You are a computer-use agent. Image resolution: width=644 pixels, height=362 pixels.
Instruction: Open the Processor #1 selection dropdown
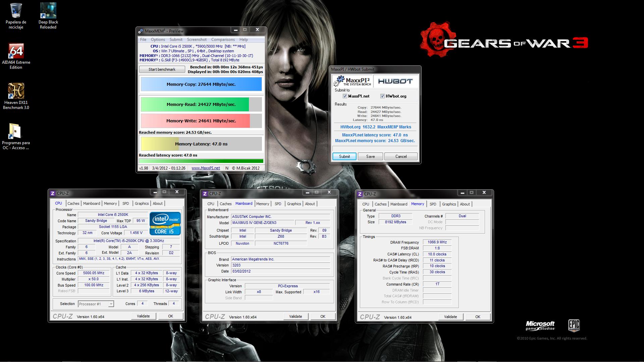(96, 304)
